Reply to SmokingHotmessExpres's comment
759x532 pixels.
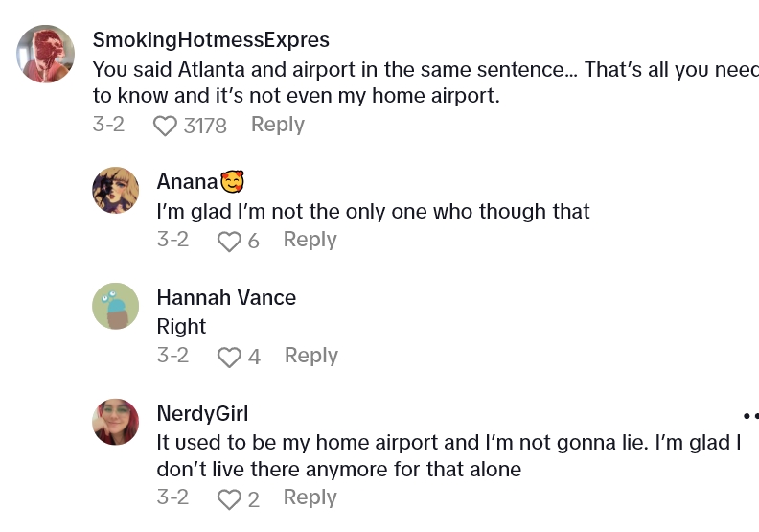277,125
